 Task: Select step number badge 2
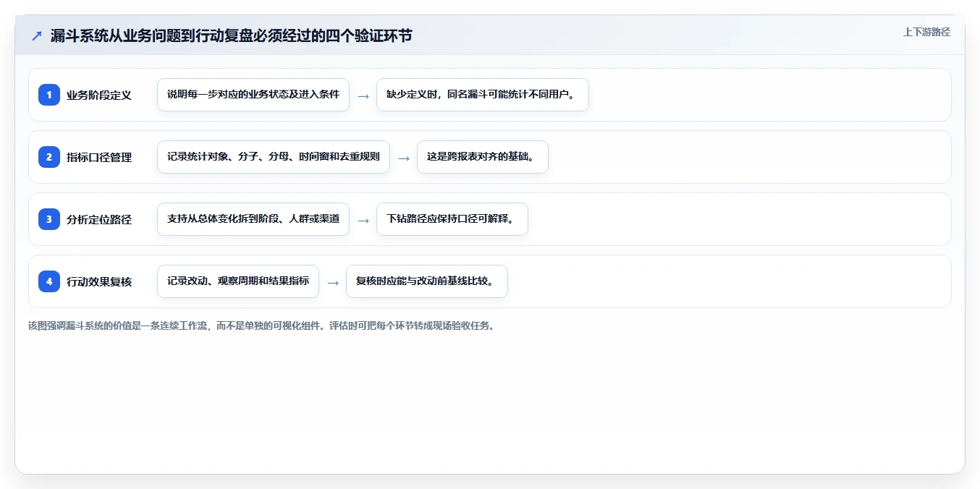49,157
